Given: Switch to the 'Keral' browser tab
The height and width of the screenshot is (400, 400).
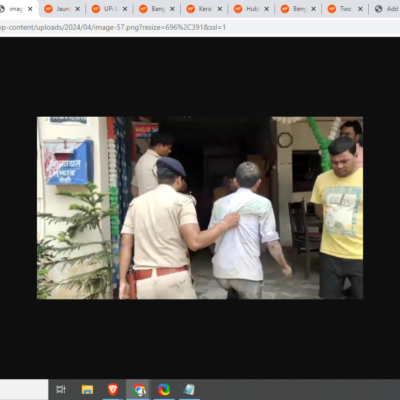Looking at the screenshot, I should click(205, 9).
